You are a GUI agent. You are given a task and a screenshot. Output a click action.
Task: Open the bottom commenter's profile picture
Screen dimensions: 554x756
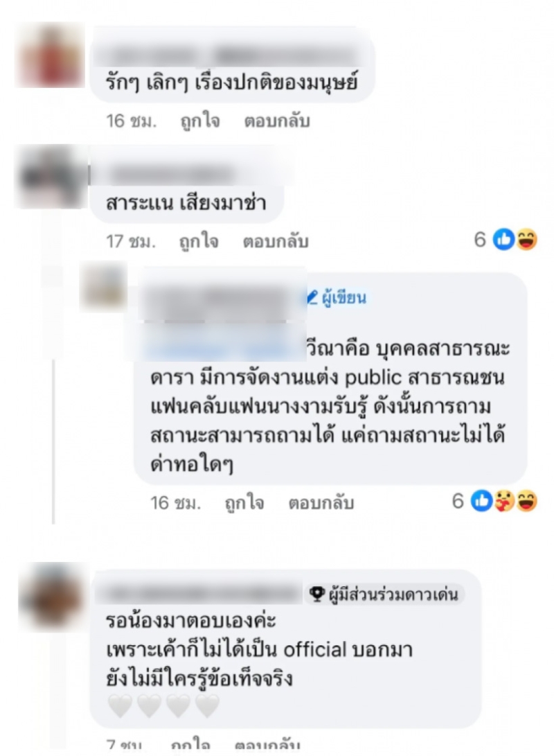52,598
